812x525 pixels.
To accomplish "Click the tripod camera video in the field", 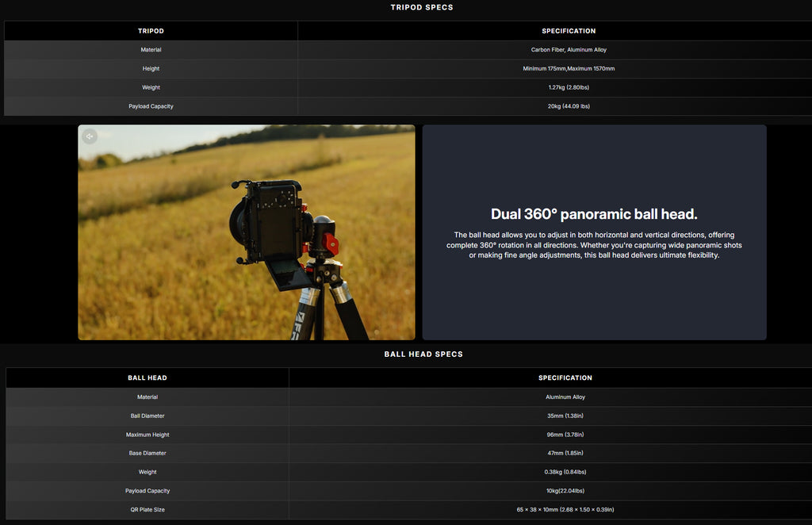I will point(246,232).
